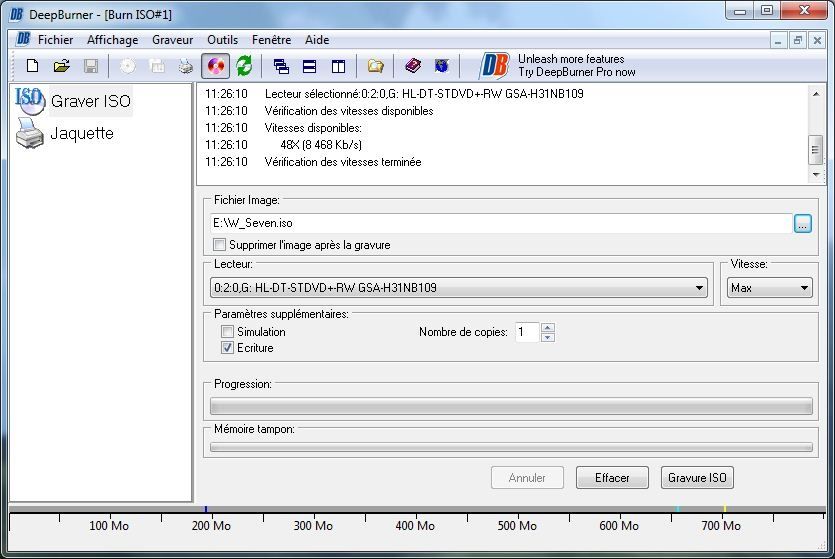This screenshot has width=835, height=559.
Task: Open a project with the folder icon
Action: pos(62,66)
